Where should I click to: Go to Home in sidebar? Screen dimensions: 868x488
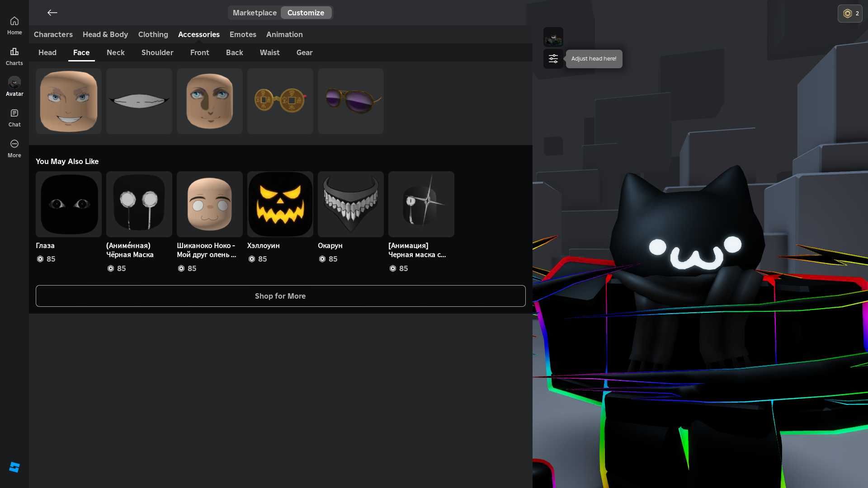[14, 26]
